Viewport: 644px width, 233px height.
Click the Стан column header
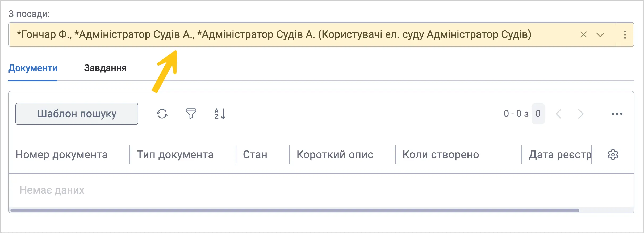pyautogui.click(x=255, y=155)
